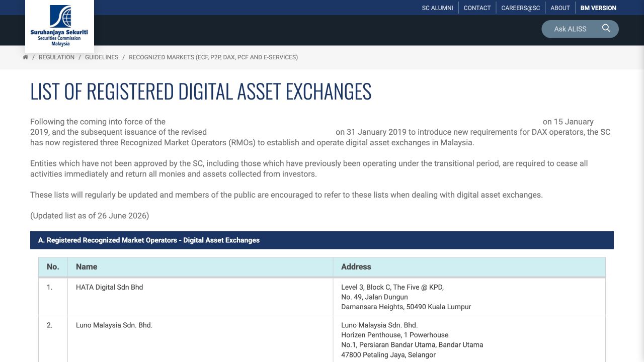Viewport: 644px width, 362px height.
Task: Click '47800 Petaling Jaya, Selangor' text
Action: coord(388,355)
